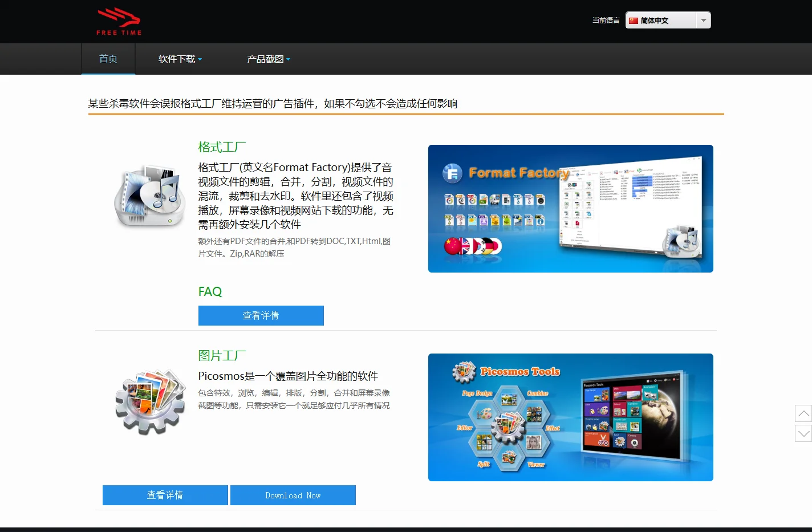Click the Download Now button
Image resolution: width=812 pixels, height=532 pixels.
293,495
